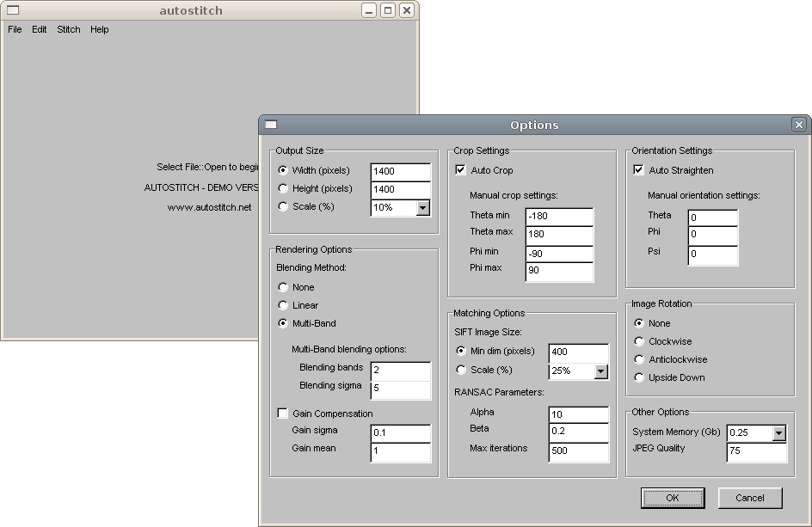Screen dimensions: 812x527
Task: Click the Min dim field showing 400
Action: pyautogui.click(x=578, y=352)
